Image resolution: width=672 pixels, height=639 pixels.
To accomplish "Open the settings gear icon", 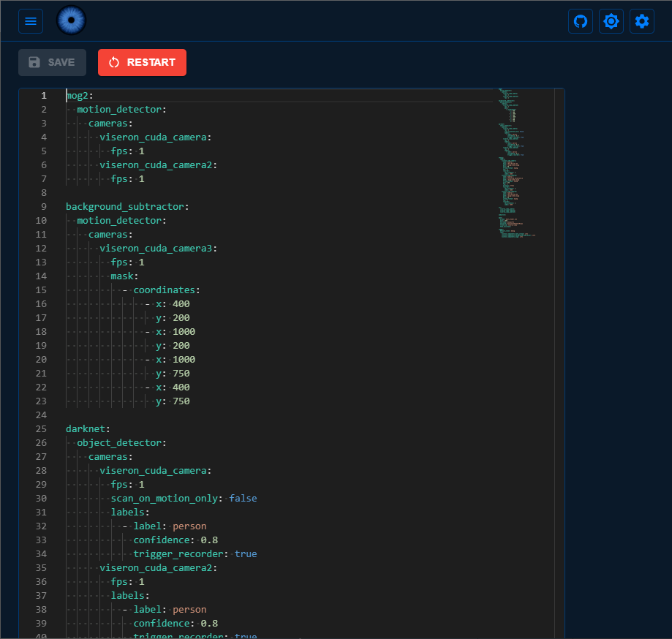I will point(642,21).
